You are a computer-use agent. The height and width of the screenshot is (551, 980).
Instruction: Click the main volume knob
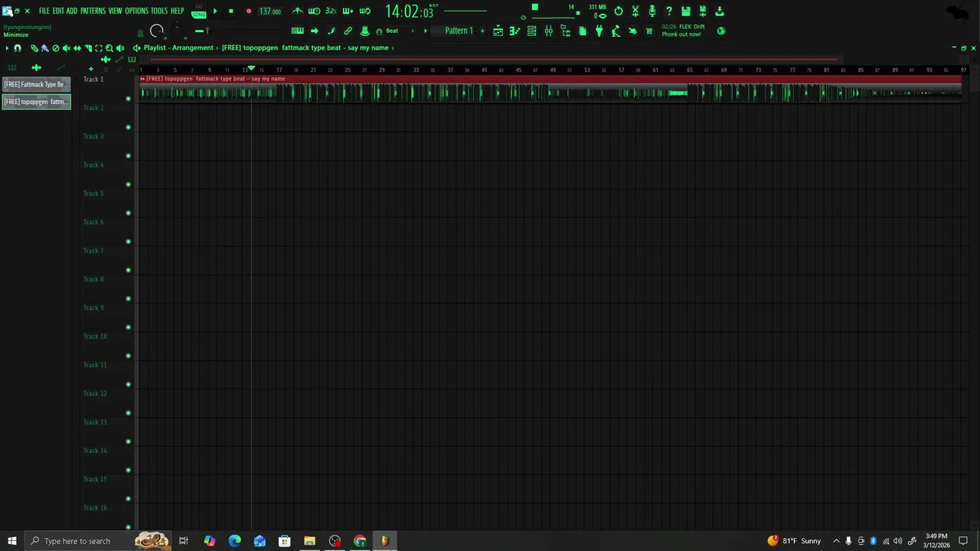[157, 31]
